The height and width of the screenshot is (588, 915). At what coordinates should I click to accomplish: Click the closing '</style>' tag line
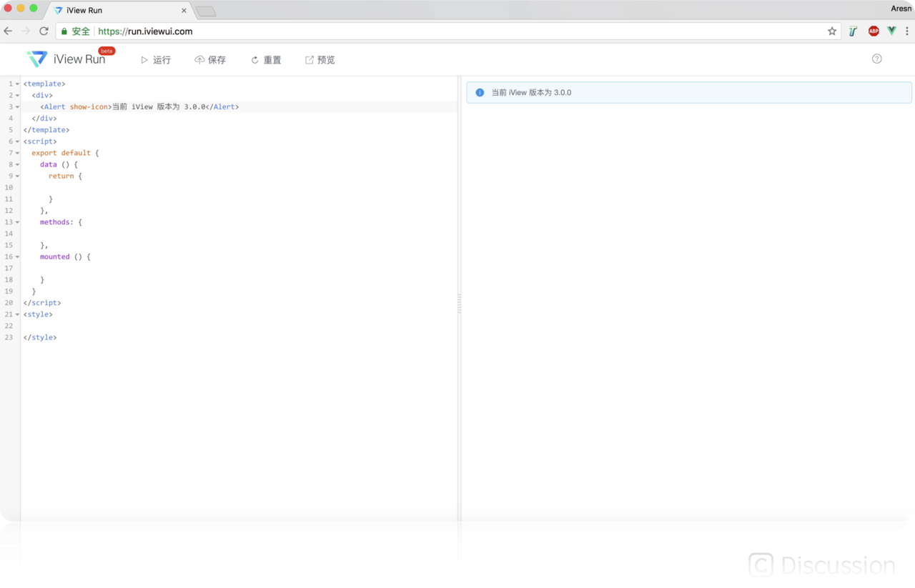[x=40, y=337]
